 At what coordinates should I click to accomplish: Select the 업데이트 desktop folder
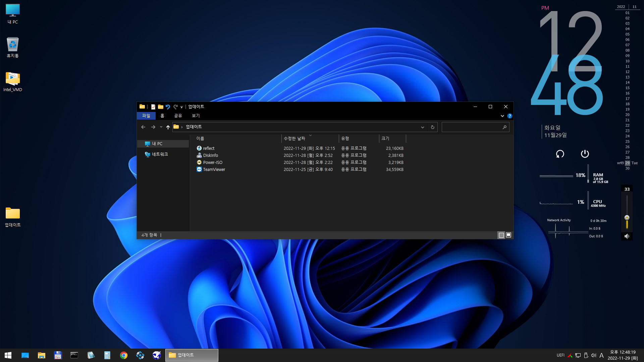click(x=13, y=217)
